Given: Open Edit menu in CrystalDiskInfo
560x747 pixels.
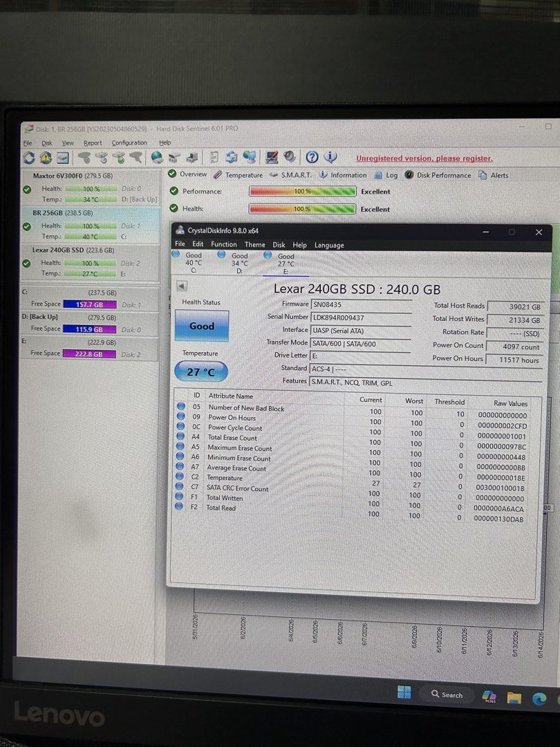Looking at the screenshot, I should [x=198, y=244].
